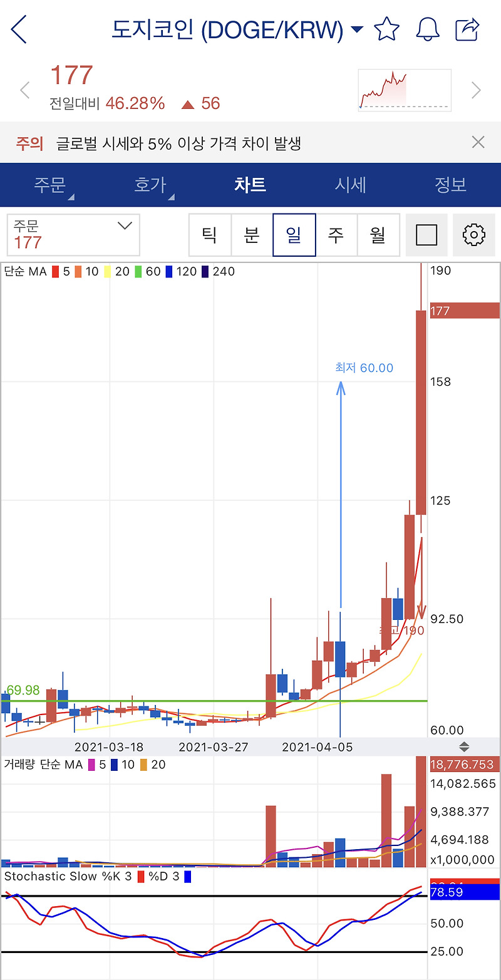This screenshot has height=980, width=501.
Task: Open the mini price trend thumbnail
Action: coord(405,90)
